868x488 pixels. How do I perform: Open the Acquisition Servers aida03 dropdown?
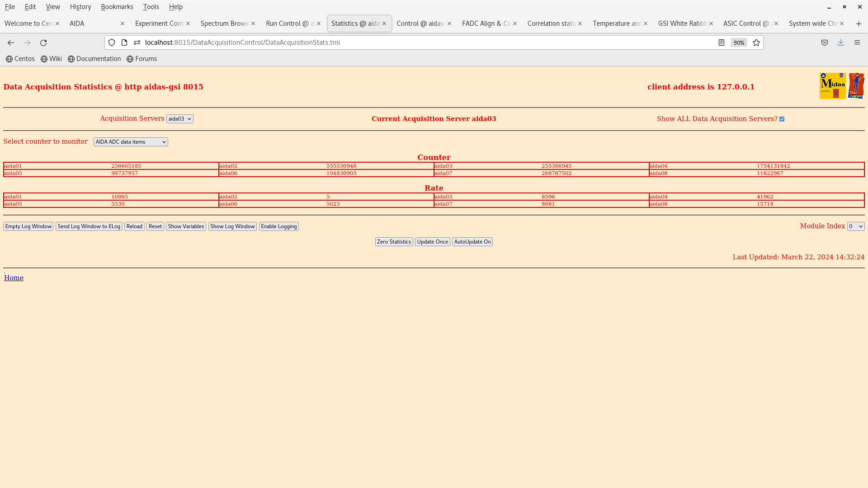[179, 119]
